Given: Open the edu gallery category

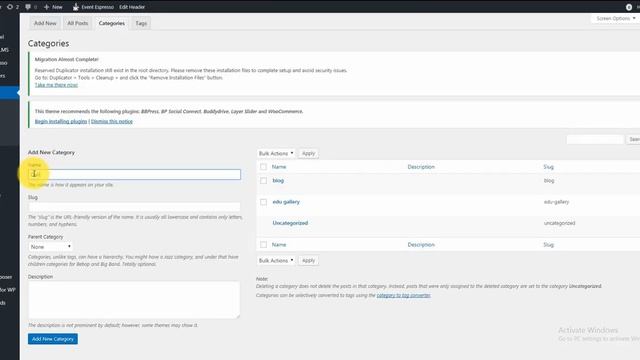Looking at the screenshot, I should (x=286, y=202).
